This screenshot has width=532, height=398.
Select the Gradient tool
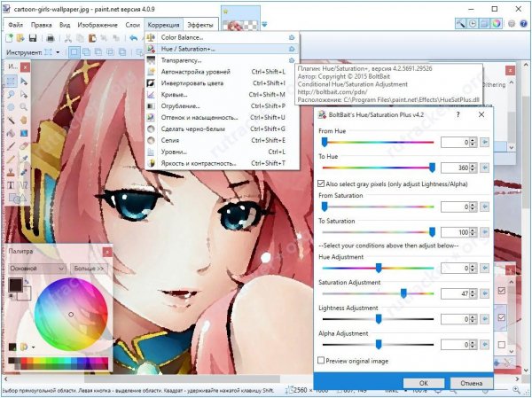click(23, 133)
